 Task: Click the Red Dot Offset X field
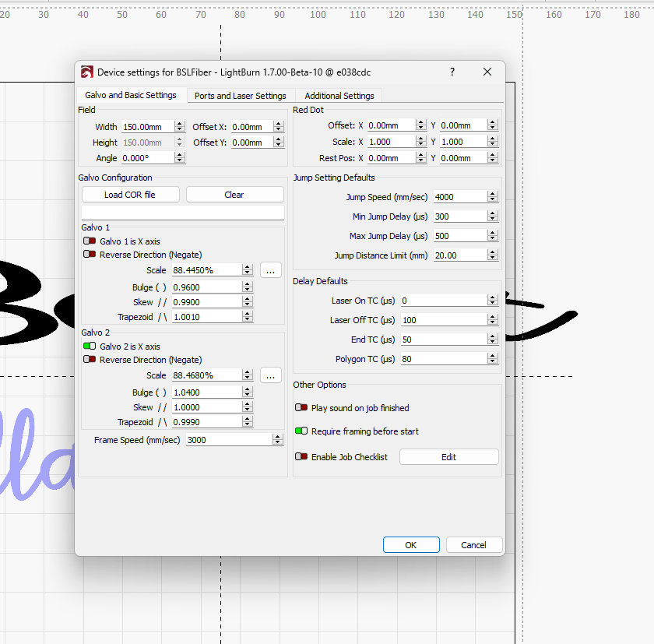(392, 125)
